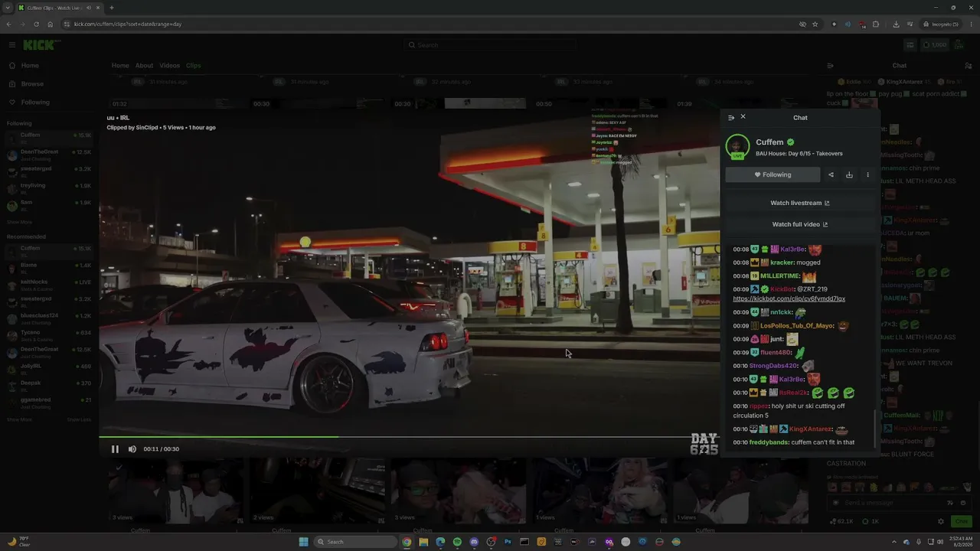Screen dimensions: 980x551
Task: Click the KICK logo
Action: point(40,45)
